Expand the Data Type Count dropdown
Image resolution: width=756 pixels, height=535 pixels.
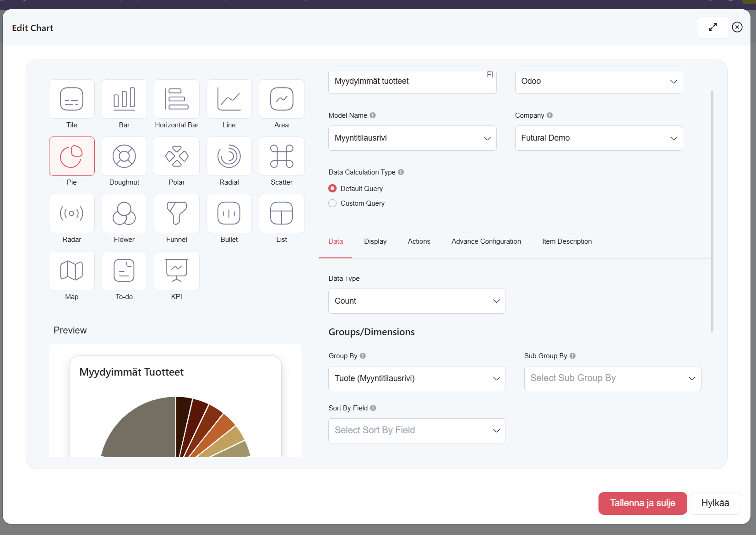417,301
